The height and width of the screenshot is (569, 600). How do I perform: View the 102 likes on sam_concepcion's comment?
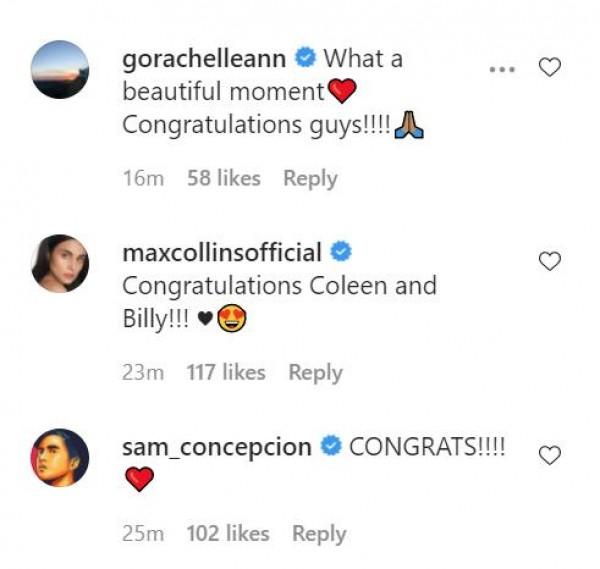pos(229,534)
